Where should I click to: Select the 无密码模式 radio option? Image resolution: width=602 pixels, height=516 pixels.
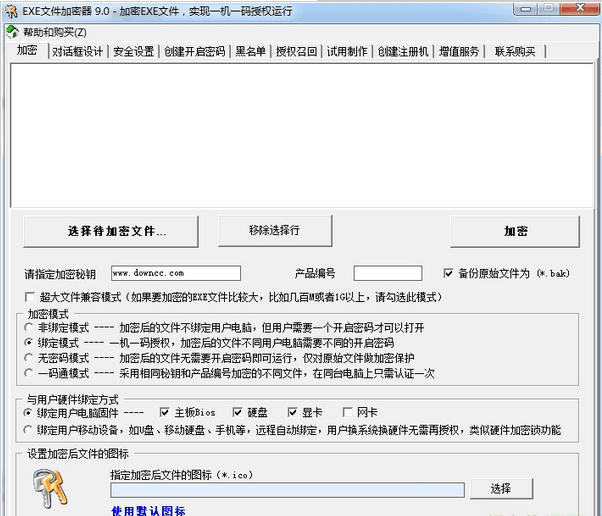(29, 358)
